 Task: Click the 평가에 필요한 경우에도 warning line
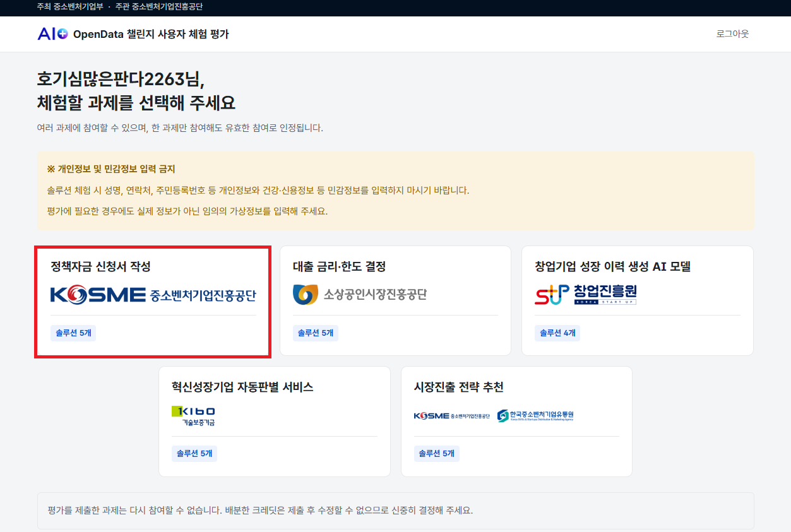point(187,211)
